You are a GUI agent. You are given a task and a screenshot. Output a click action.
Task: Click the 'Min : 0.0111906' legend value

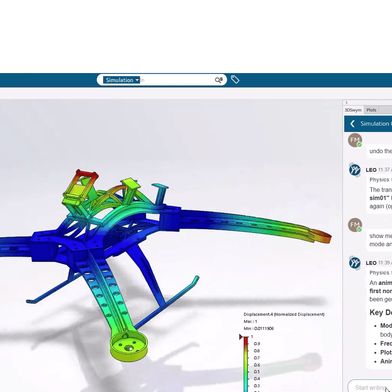(259, 329)
